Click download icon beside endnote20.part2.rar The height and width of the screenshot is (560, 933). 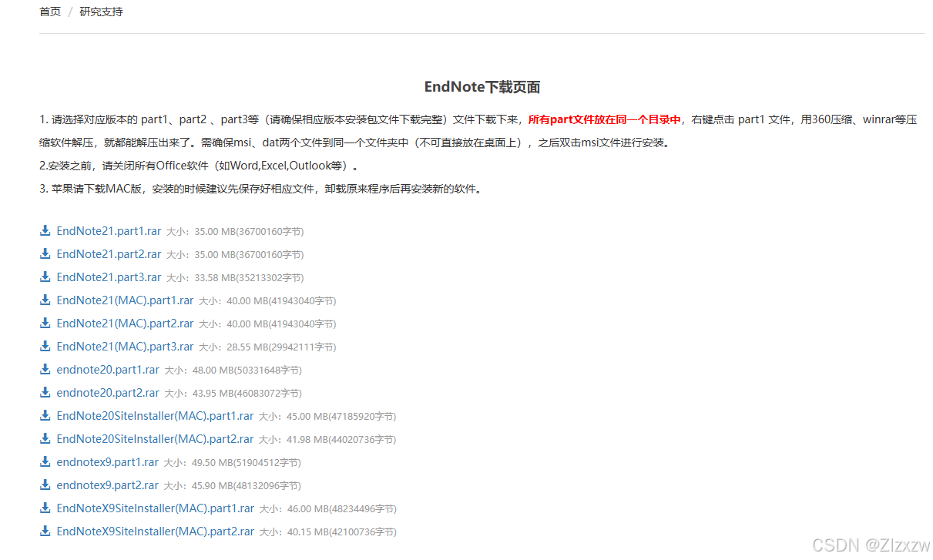pyautogui.click(x=45, y=392)
